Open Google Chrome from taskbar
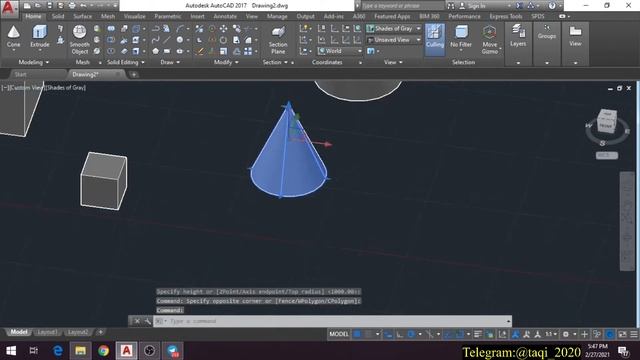Viewport: 640px width, 360px height. tap(103, 351)
